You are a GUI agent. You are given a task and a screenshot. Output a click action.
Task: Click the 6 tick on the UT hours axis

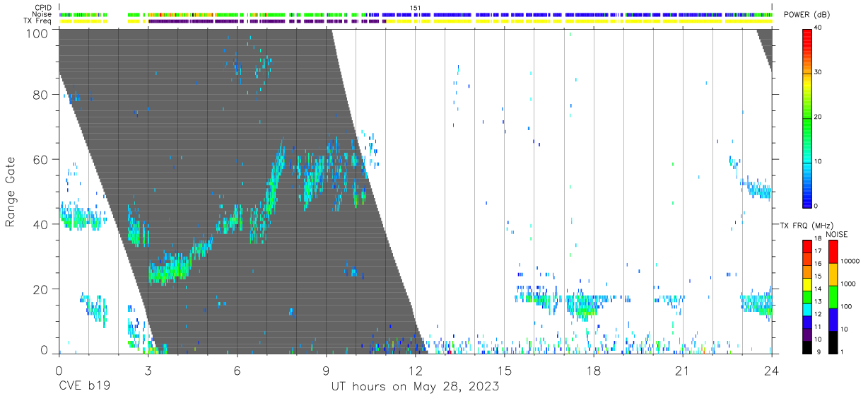(x=237, y=370)
